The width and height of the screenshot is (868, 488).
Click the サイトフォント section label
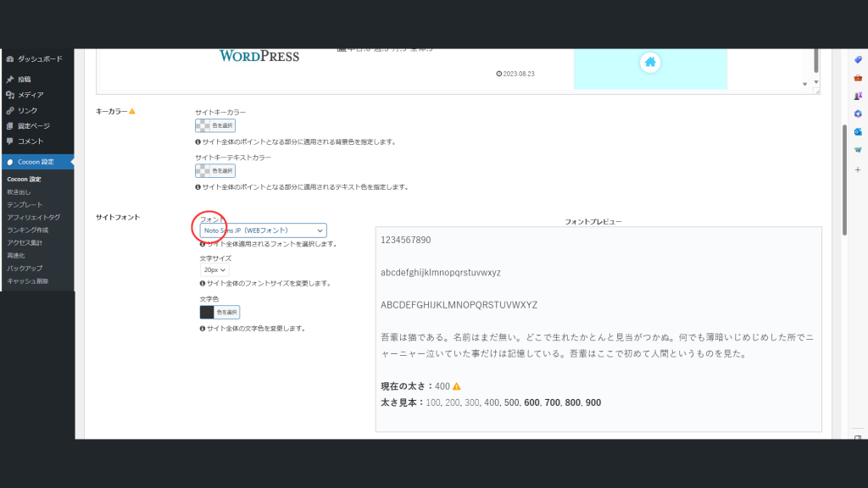[118, 217]
